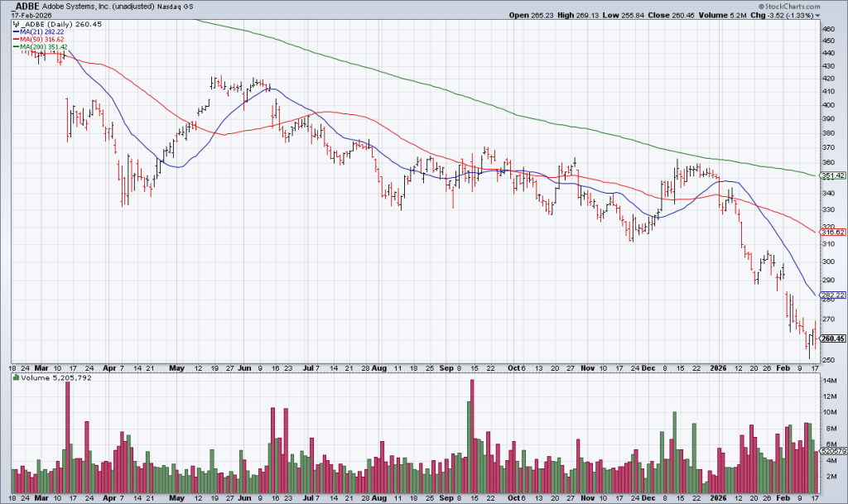Select the Volume 5.2M header value
Viewport: 848px width, 504px height.
click(722, 15)
